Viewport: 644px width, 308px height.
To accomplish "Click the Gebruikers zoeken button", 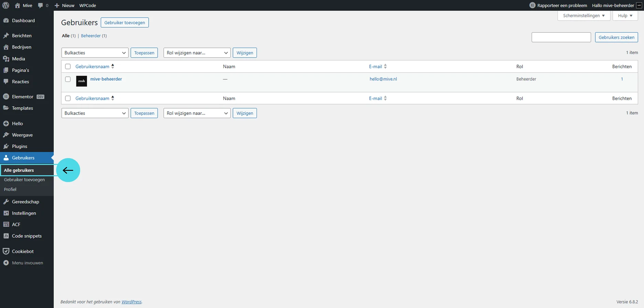I will [616, 37].
